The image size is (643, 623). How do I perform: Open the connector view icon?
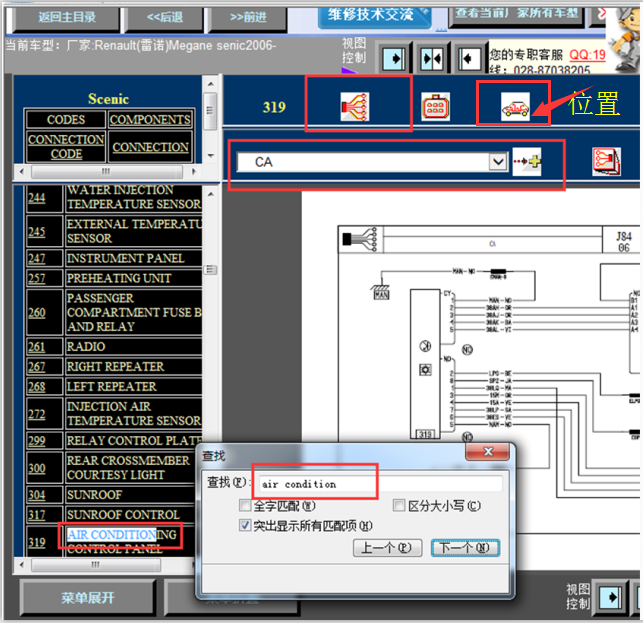click(x=436, y=107)
